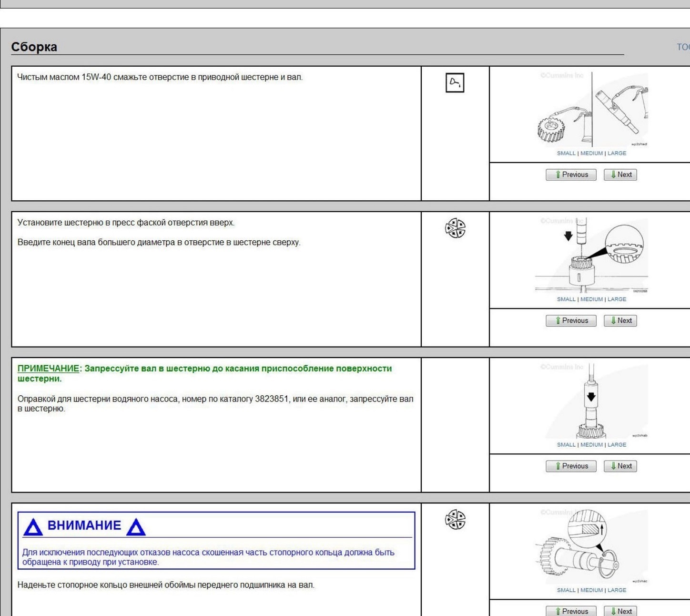
Task: Click Next button in snap ring step
Action: pos(620,611)
